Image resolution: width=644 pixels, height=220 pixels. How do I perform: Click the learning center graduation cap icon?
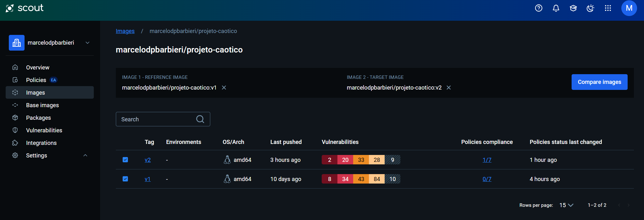[573, 8]
